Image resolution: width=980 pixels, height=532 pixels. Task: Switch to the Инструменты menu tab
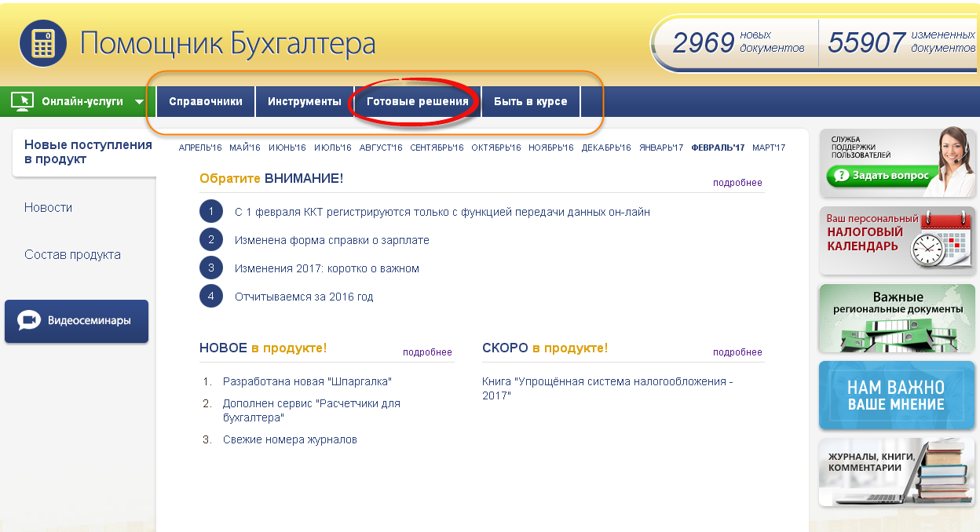coord(305,101)
